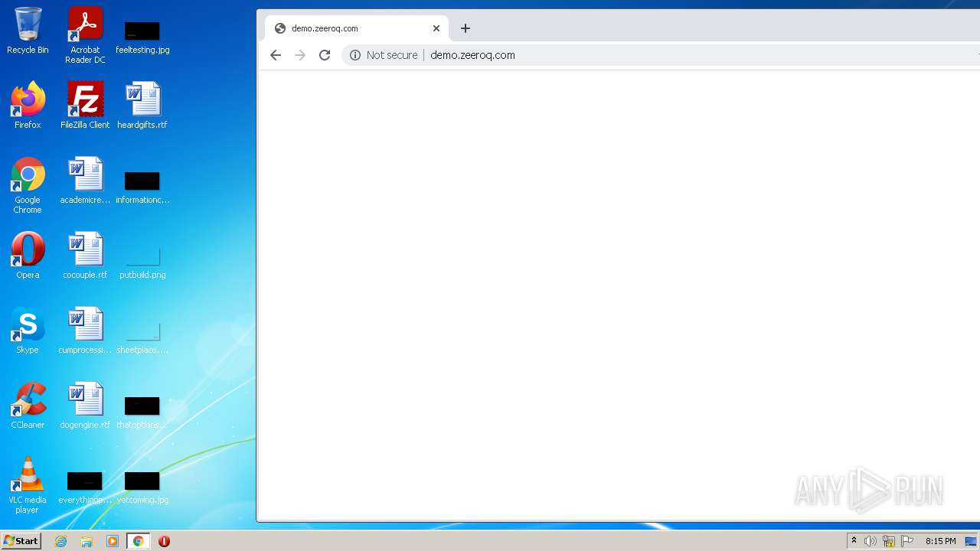Show hidden system tray icons
The height and width of the screenshot is (551, 980).
854,541
